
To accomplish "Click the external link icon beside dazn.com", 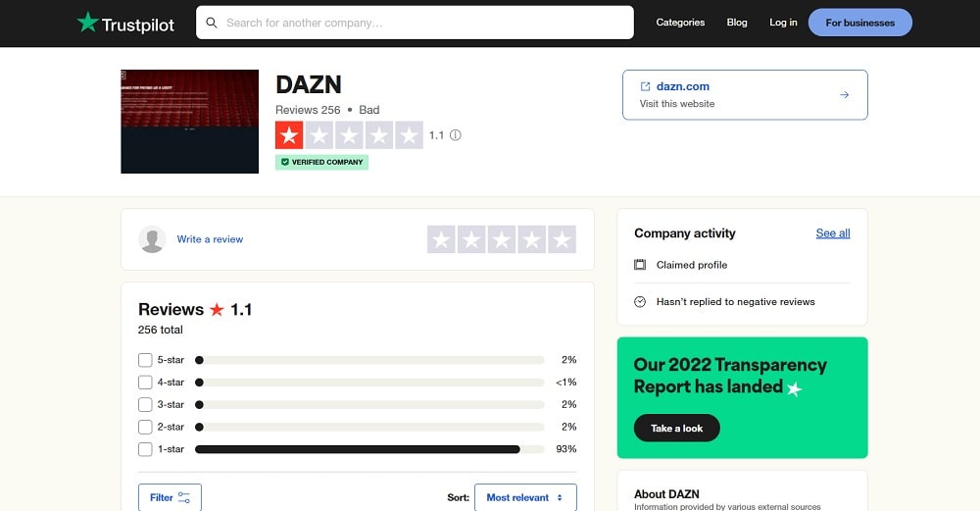I will [645, 86].
